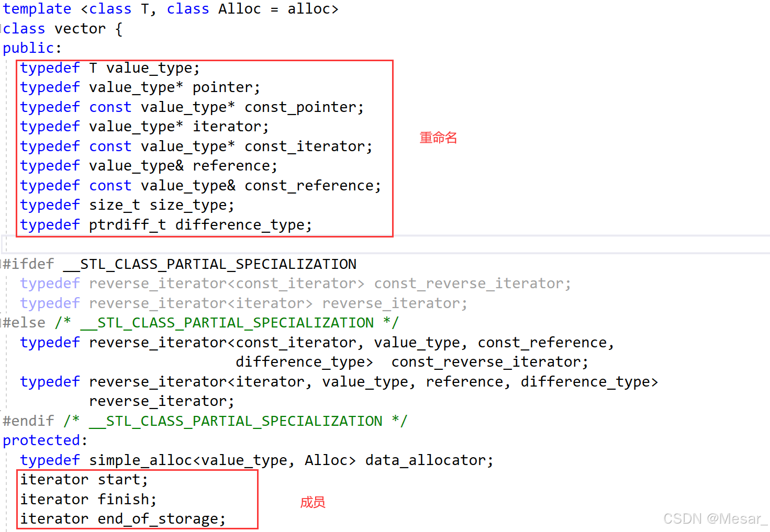Click the 'iterator end_of_storage;' member line

[x=122, y=519]
